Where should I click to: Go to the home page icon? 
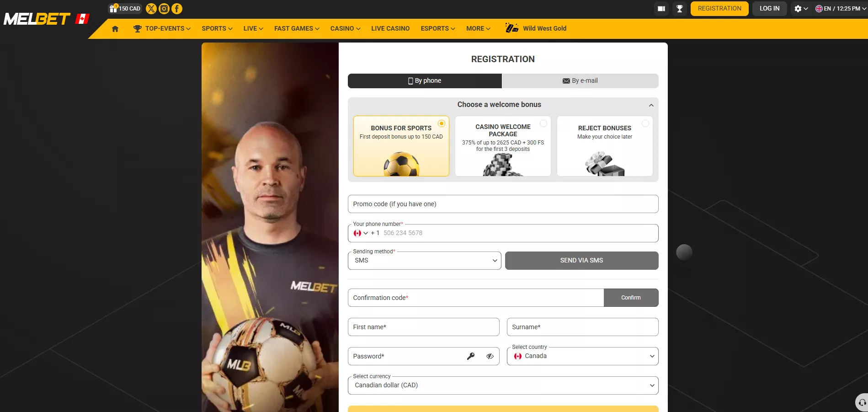[115, 29]
